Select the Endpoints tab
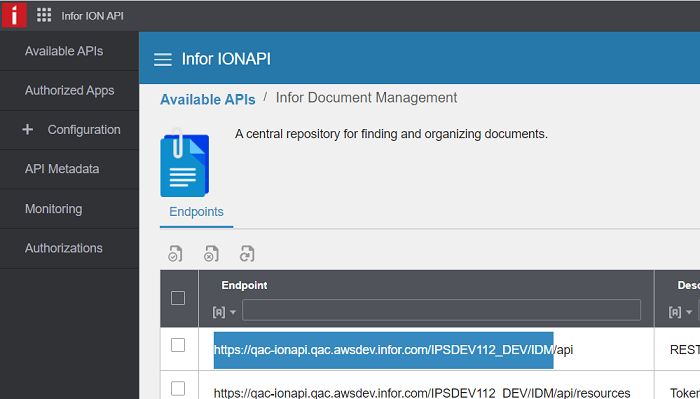This screenshot has height=399, width=700. pos(196,212)
